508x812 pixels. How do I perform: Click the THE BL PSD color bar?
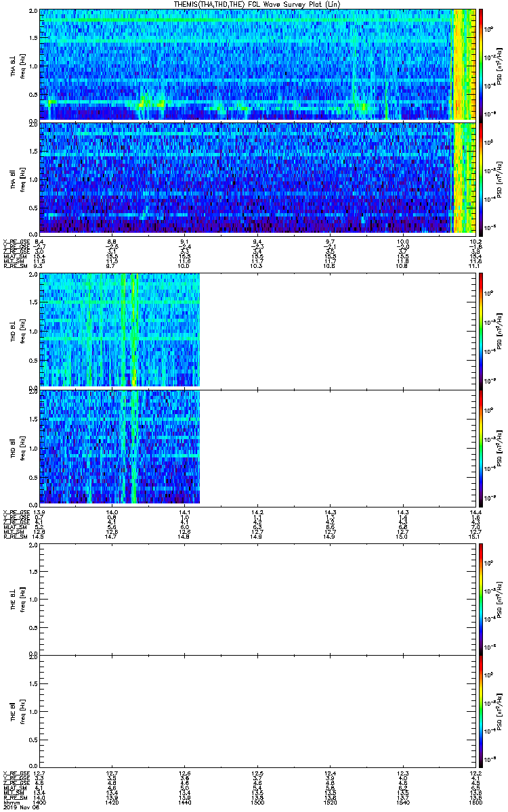(x=480, y=599)
